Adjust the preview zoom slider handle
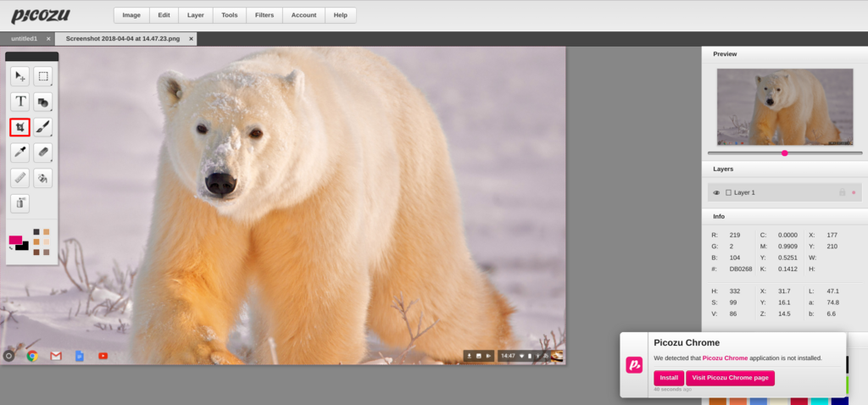Image resolution: width=868 pixels, height=405 pixels. click(x=784, y=153)
